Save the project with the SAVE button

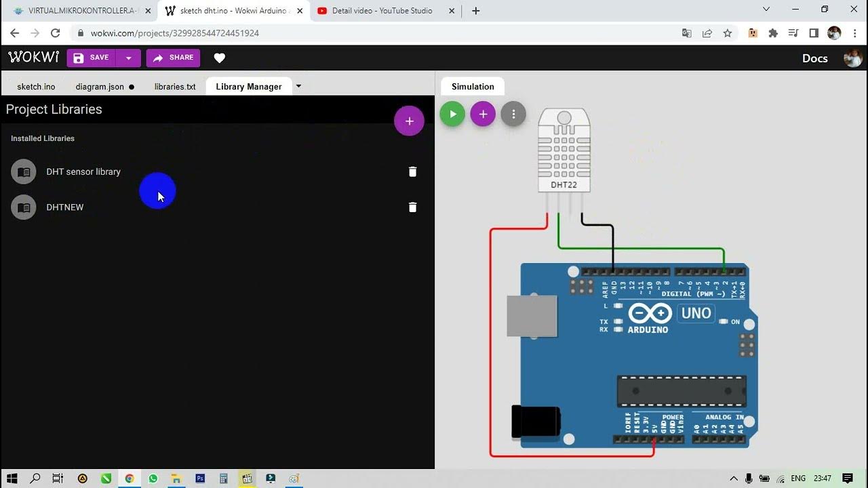[x=91, y=58]
